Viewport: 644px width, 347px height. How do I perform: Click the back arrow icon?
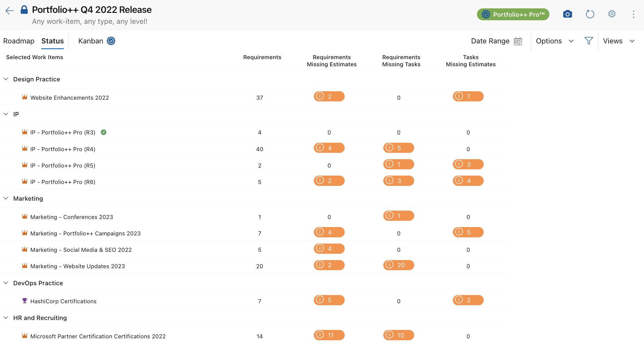(x=10, y=11)
